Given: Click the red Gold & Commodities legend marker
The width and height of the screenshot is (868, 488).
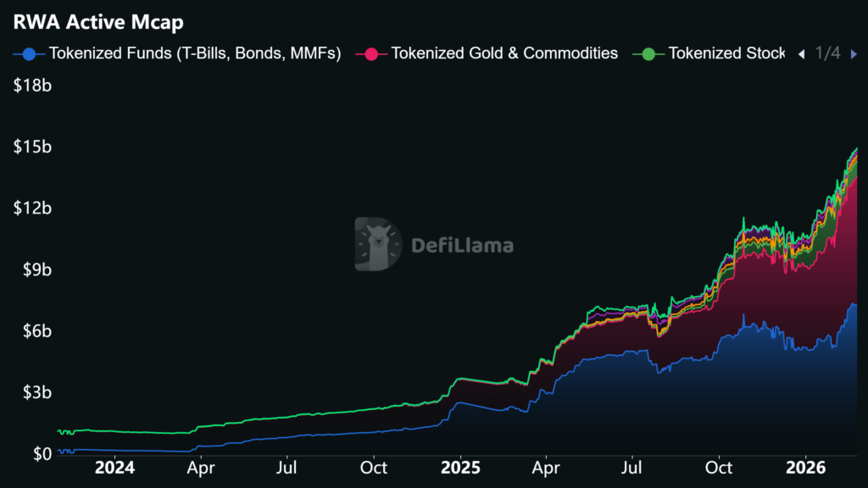Looking at the screenshot, I should [x=371, y=54].
